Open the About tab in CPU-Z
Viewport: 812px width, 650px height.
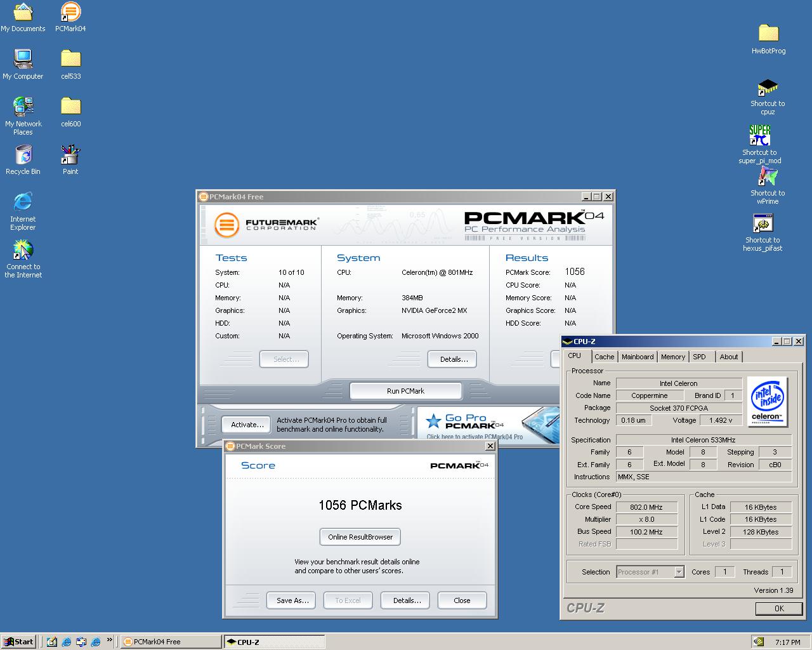(x=729, y=357)
